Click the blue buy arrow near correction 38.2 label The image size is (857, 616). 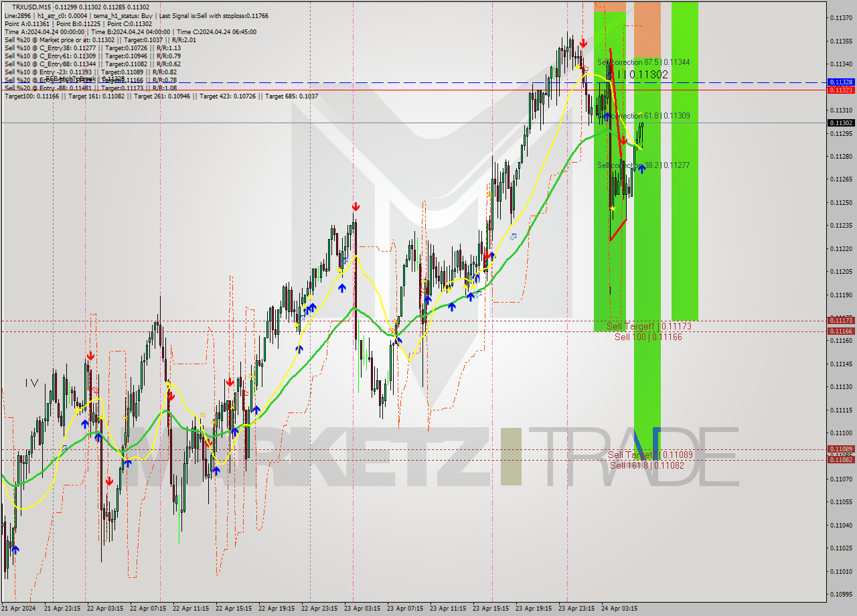click(x=641, y=169)
